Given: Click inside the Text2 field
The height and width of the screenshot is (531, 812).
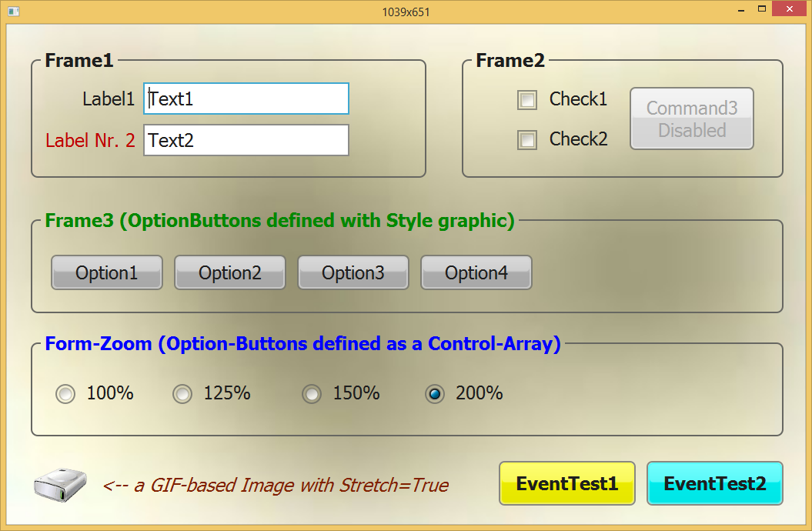Looking at the screenshot, I should pyautogui.click(x=245, y=140).
